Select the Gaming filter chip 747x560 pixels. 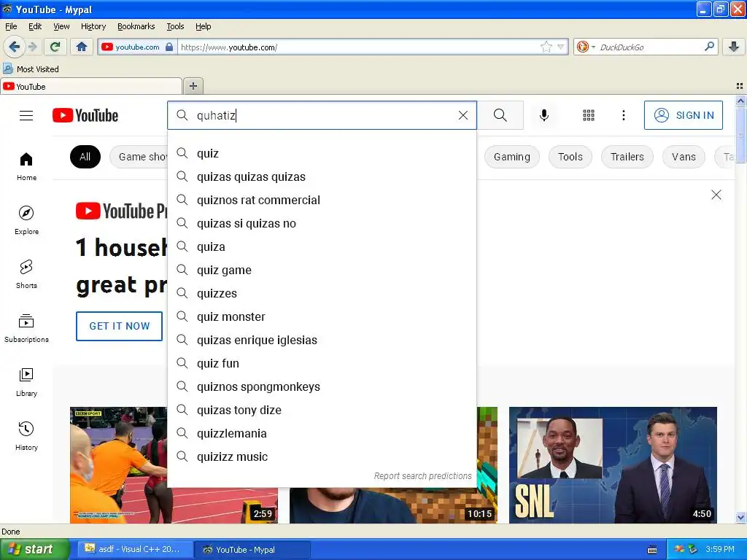tap(511, 157)
